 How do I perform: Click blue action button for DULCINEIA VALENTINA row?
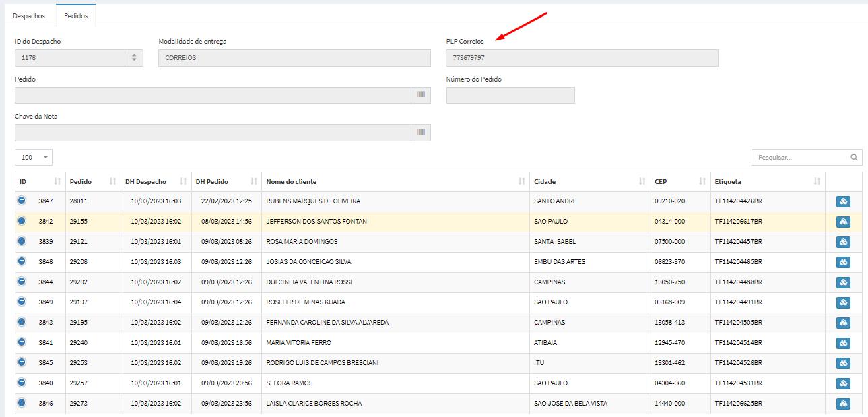(x=843, y=283)
